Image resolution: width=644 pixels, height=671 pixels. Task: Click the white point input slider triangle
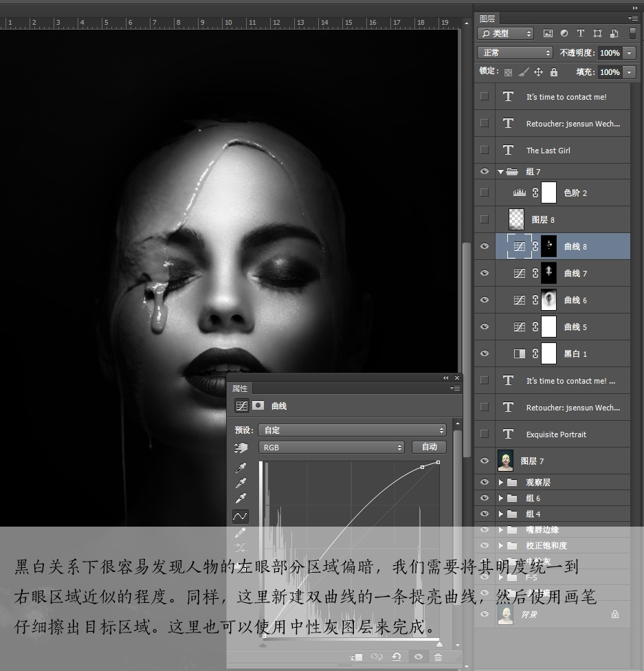[x=439, y=644]
